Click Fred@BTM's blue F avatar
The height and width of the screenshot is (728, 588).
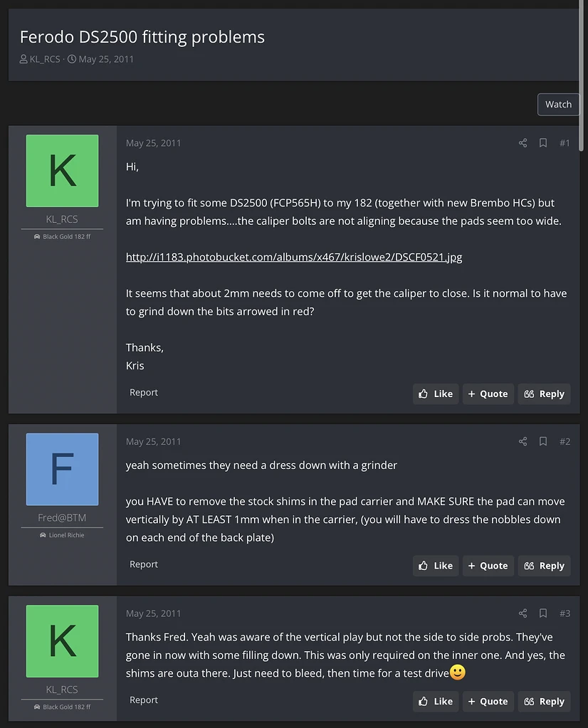(62, 470)
